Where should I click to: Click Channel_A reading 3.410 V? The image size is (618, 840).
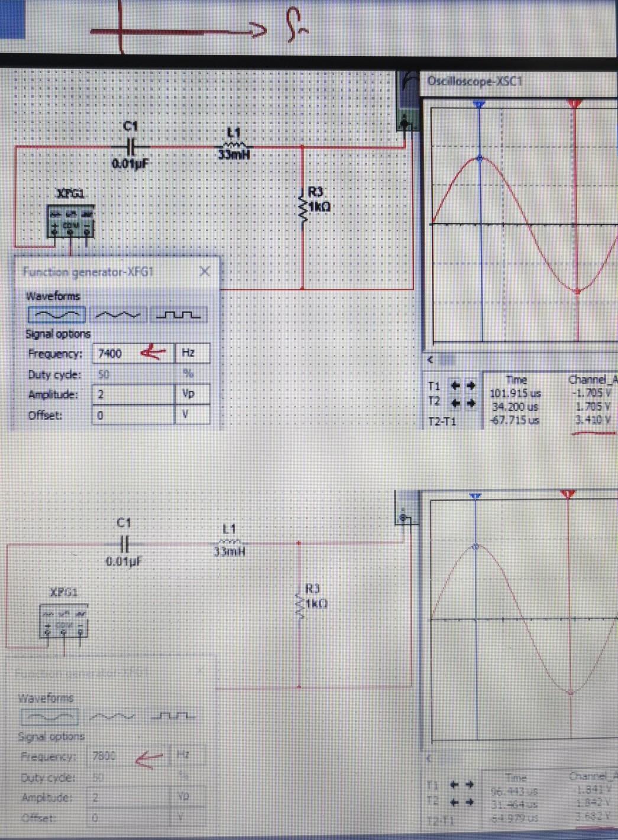[594, 420]
